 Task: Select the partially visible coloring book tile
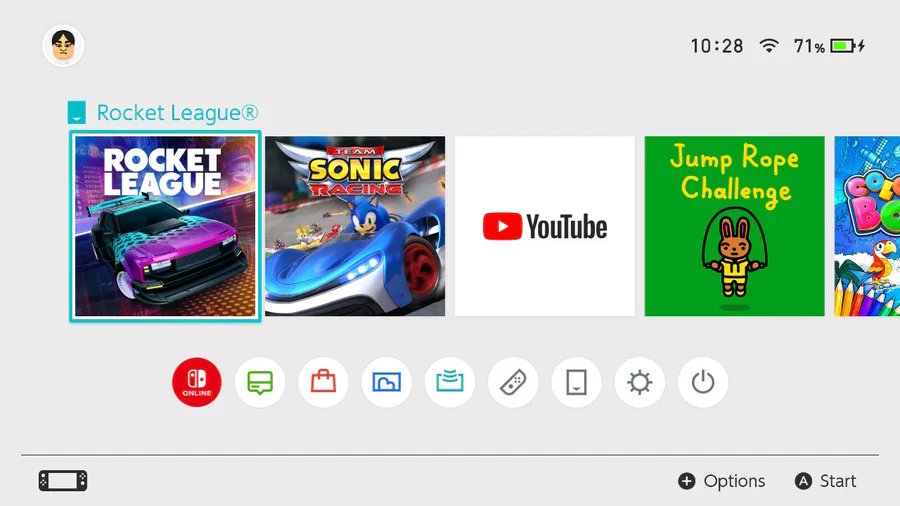click(x=867, y=226)
